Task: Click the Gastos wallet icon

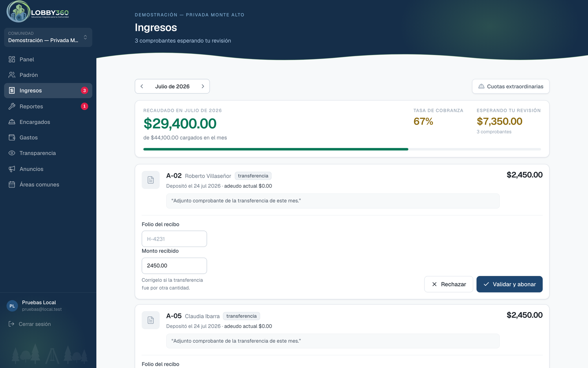Action: point(12,138)
